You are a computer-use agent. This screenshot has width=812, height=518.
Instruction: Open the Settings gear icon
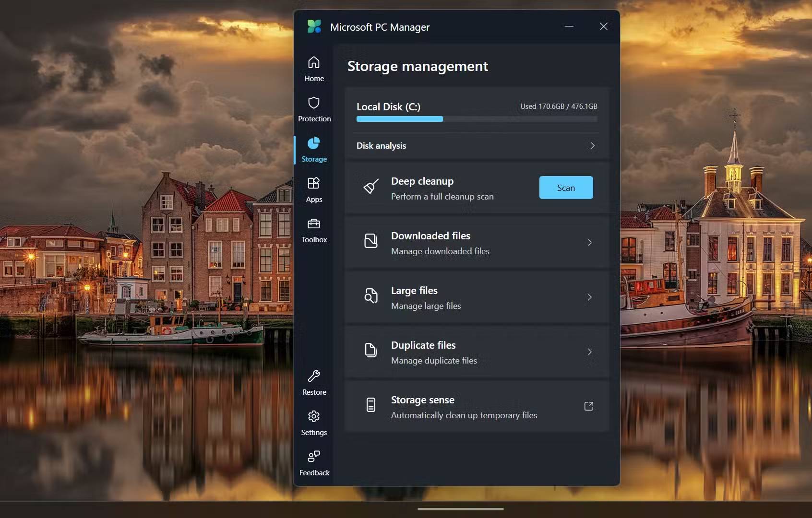point(314,416)
